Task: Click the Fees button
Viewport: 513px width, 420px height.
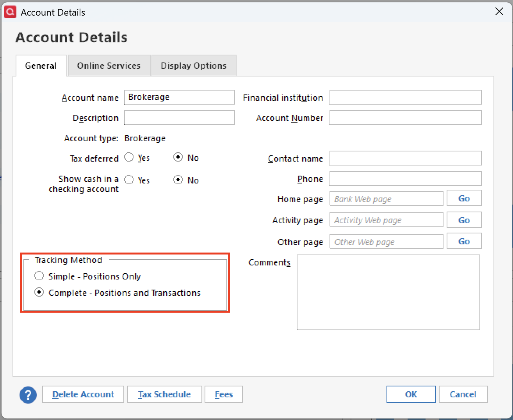Action: coord(224,394)
